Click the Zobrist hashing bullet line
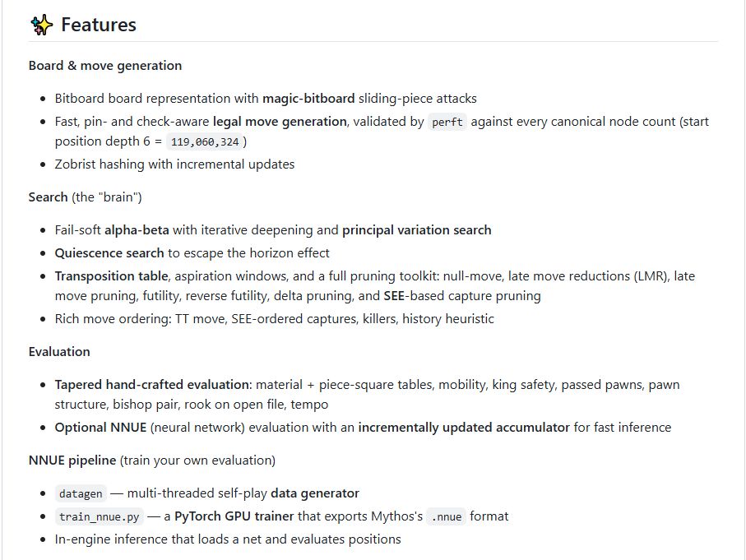This screenshot has height=560, width=746. [174, 164]
